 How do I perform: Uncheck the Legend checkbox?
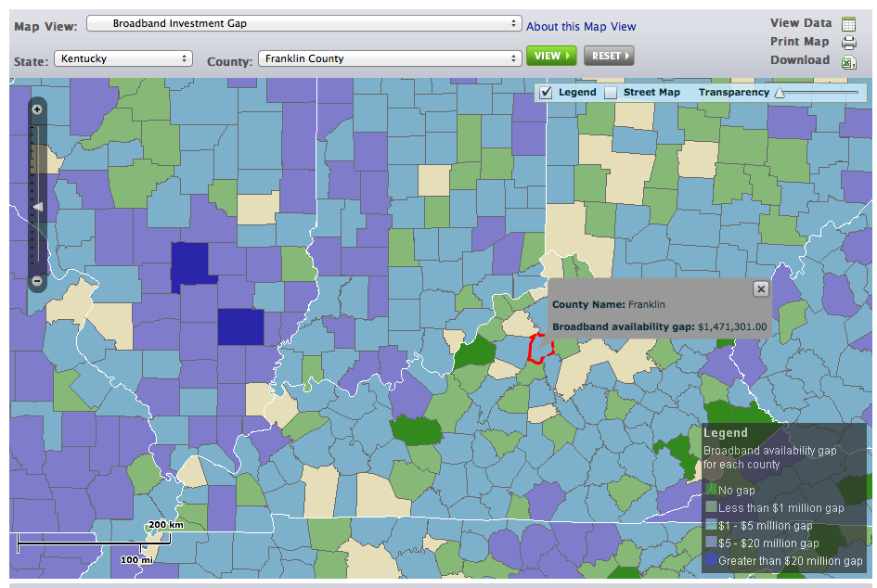(547, 93)
